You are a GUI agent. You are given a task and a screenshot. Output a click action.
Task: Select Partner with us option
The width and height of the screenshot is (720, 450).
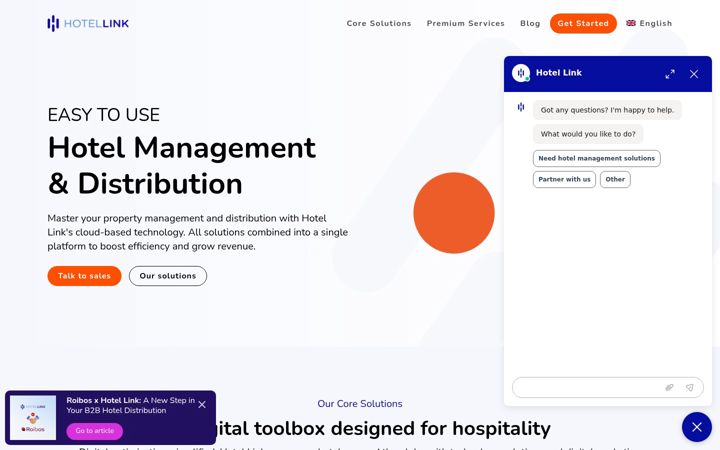(x=564, y=180)
